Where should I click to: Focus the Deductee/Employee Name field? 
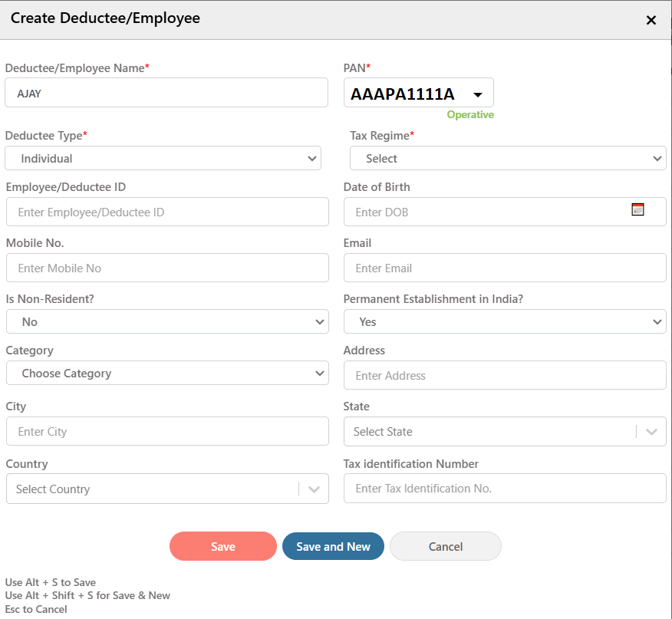coord(166,93)
